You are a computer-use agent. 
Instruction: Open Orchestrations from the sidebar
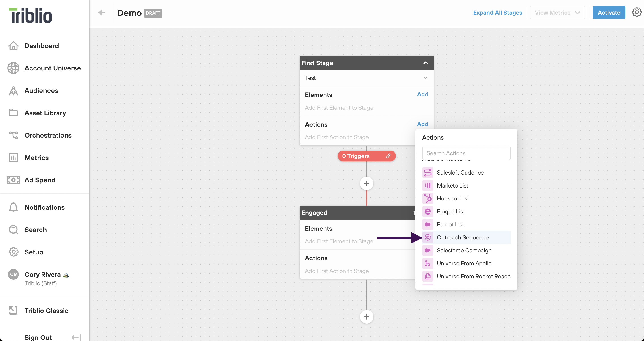(48, 135)
